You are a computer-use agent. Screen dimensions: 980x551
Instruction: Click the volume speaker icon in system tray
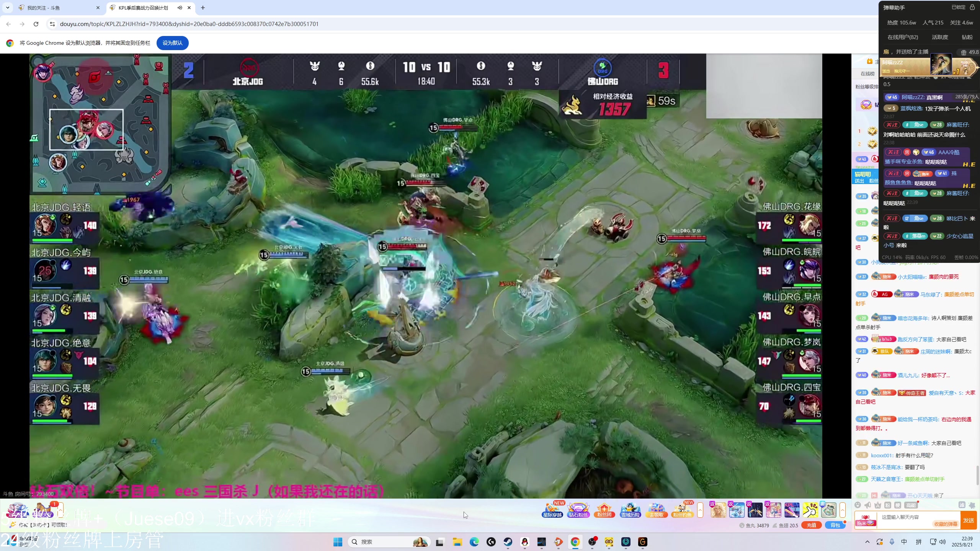pos(942,542)
